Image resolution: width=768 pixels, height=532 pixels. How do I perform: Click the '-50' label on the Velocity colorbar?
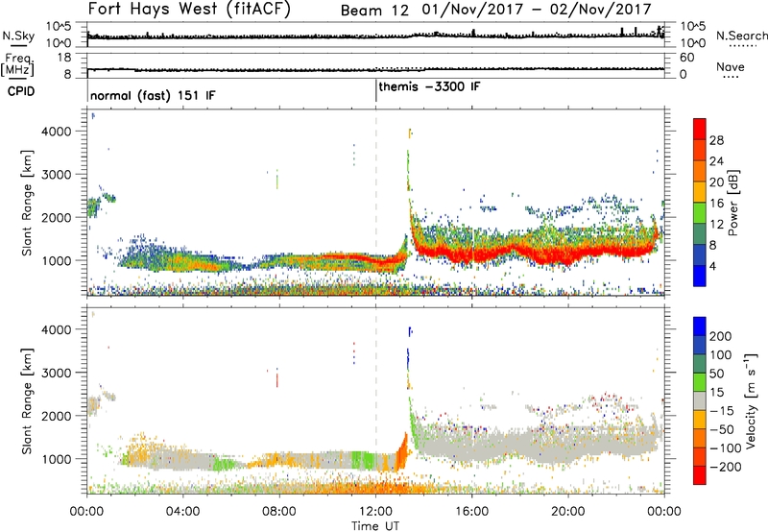(x=722, y=429)
